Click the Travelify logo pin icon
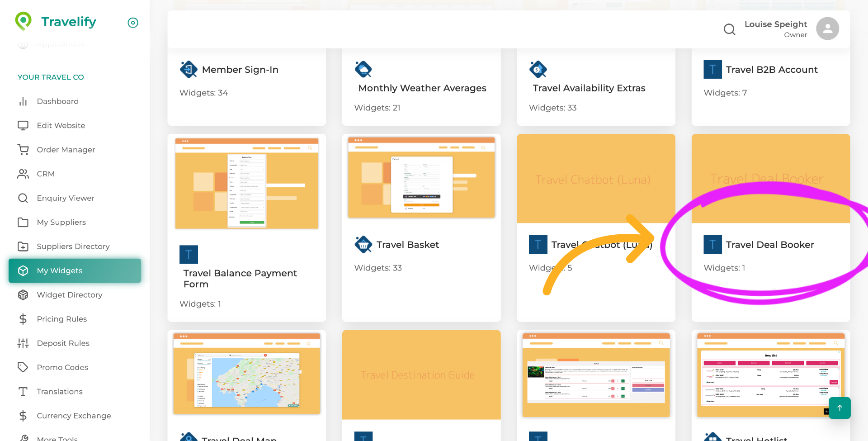Screen dimensions: 868x441 tap(23, 21)
